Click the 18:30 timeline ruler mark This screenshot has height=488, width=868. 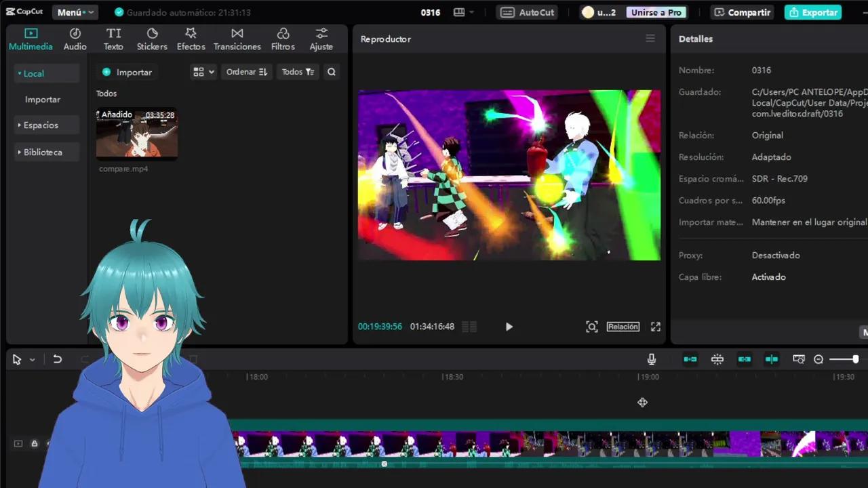coord(452,377)
